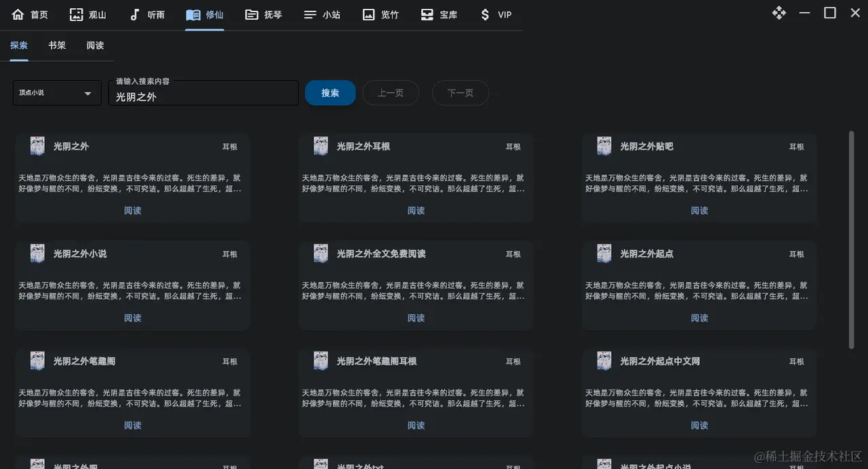Viewport: 868px width, 469px height.
Task: Click 阅读 link under 光阴之外笔趣阁耳根 card
Action: [x=416, y=425]
